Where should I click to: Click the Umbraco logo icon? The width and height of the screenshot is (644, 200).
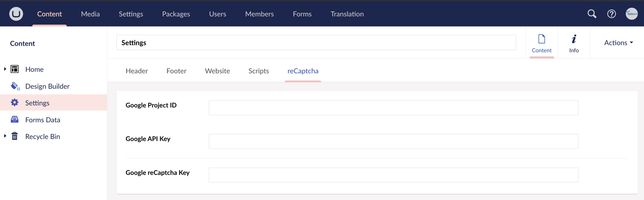click(16, 14)
